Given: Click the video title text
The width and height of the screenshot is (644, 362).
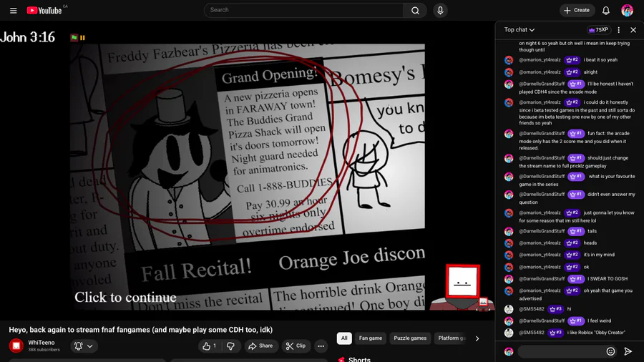Looking at the screenshot, I should coord(140,330).
